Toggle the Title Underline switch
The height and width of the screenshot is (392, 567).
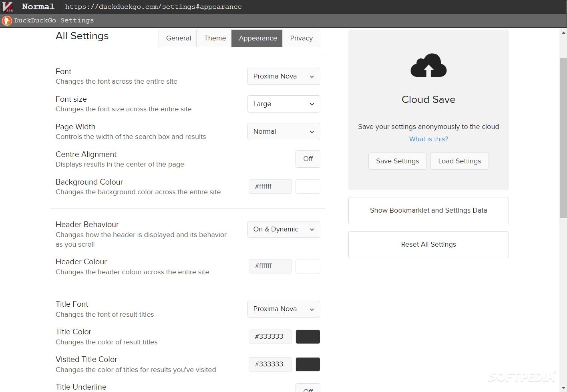[308, 388]
